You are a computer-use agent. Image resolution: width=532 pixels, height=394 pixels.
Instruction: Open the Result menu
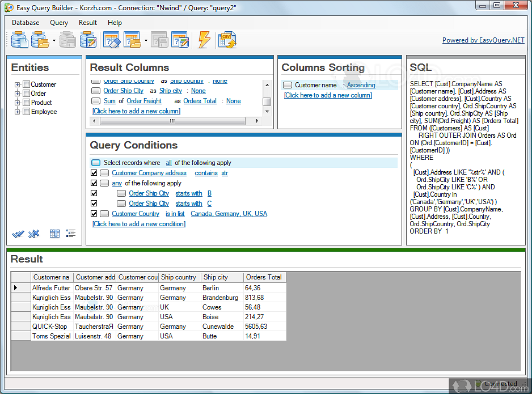tap(88, 23)
